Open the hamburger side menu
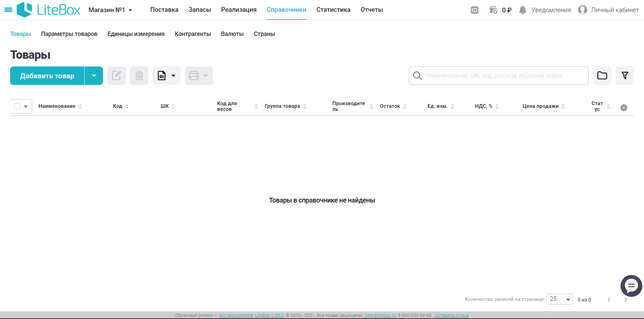 pyautogui.click(x=8, y=10)
